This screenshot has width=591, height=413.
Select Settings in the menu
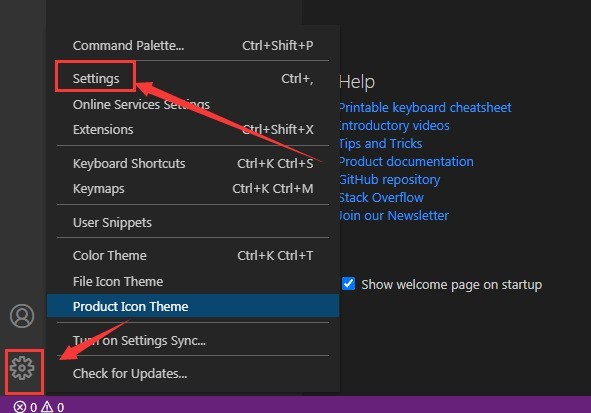[x=193, y=78]
